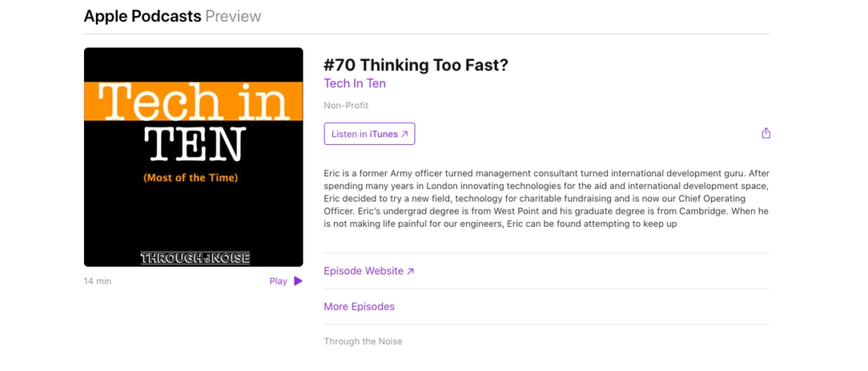Click the purple Play triangle icon
Image resolution: width=868 pixels, height=371 pixels.
click(x=298, y=281)
